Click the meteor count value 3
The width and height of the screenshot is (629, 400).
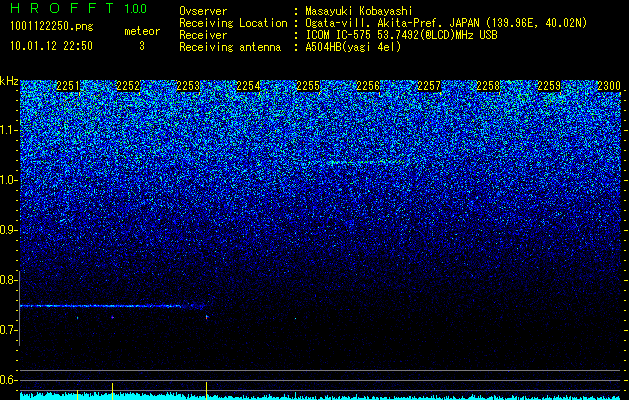click(142, 46)
